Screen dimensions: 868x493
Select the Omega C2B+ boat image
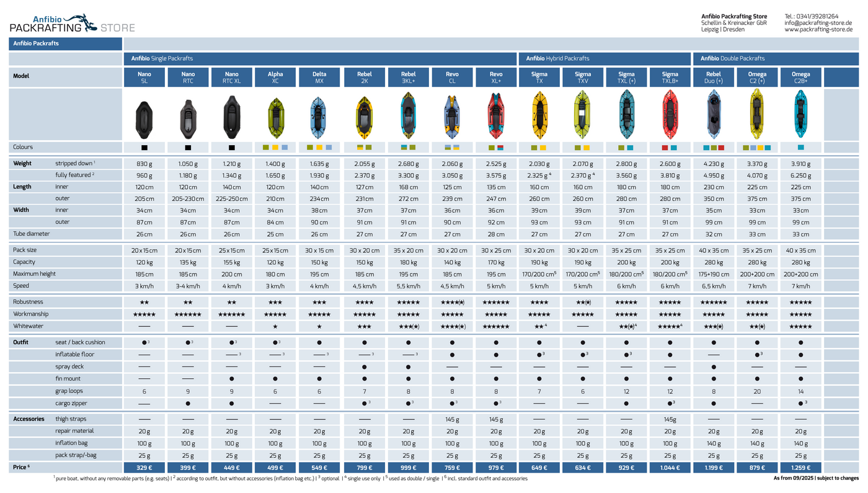click(x=800, y=114)
